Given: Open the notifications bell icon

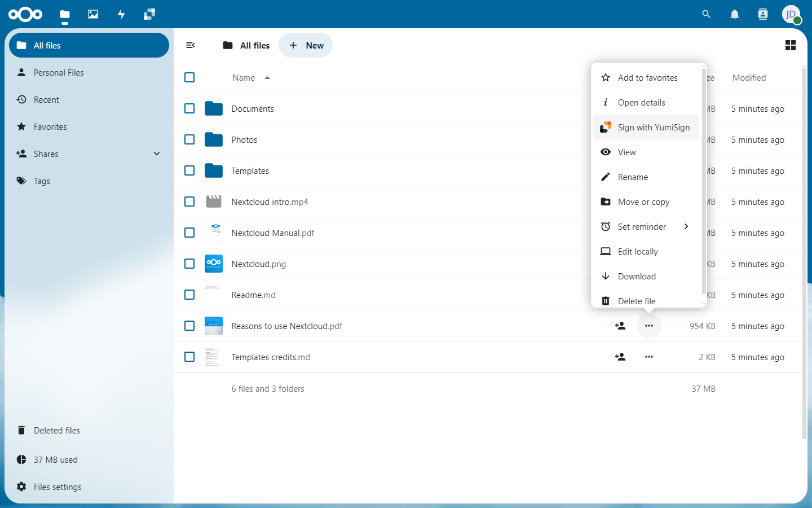Looking at the screenshot, I should (735, 14).
